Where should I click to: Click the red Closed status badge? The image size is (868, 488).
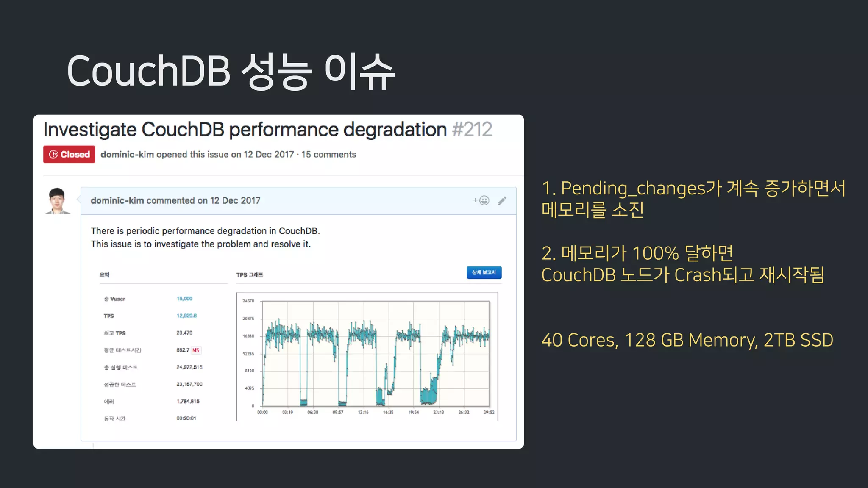69,155
